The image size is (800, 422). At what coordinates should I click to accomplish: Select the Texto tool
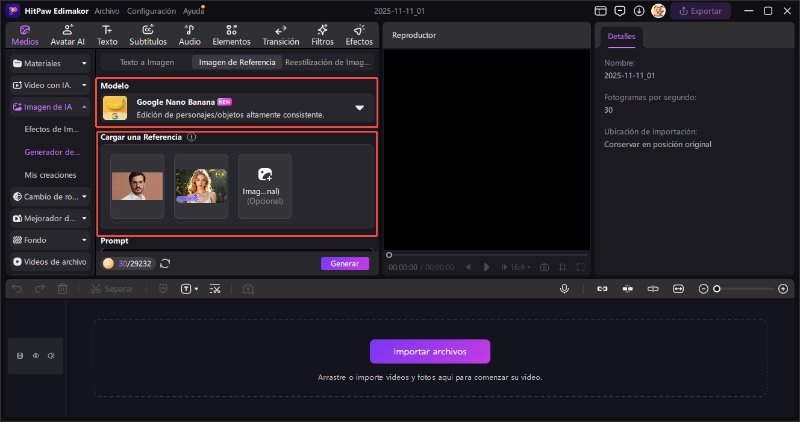click(x=107, y=35)
